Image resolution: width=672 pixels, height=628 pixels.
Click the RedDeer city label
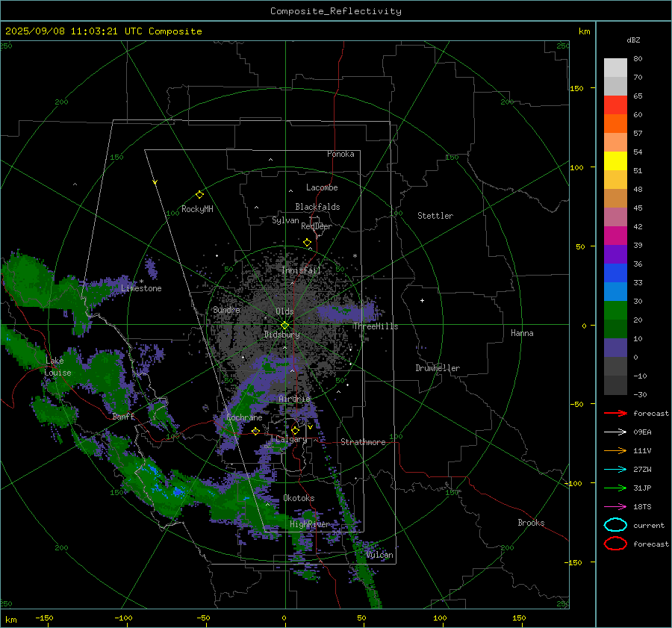point(317,226)
